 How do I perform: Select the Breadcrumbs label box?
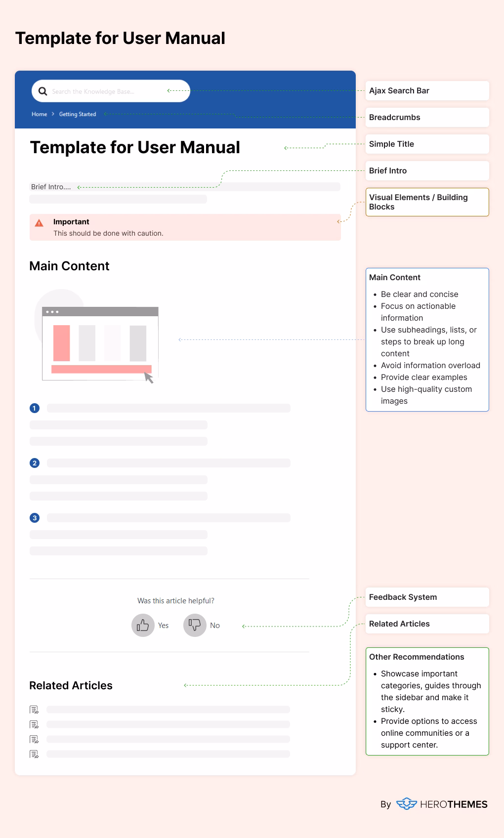coord(427,117)
